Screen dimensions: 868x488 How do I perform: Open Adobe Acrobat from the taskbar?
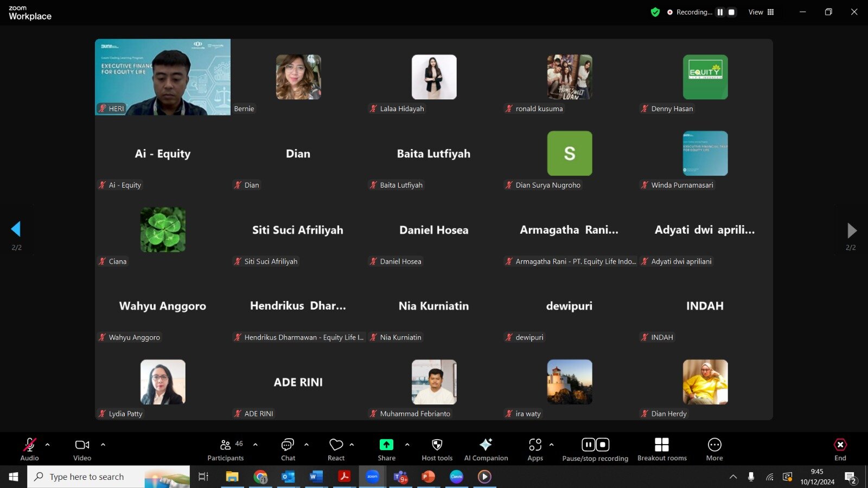344,477
